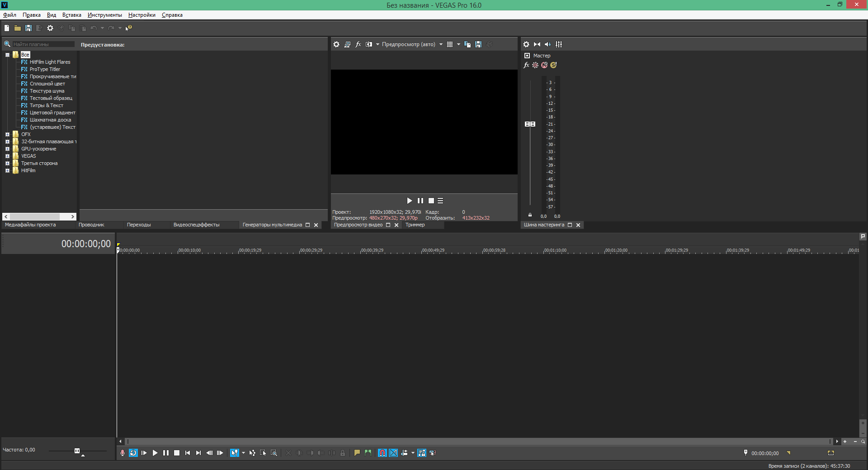This screenshot has width=868, height=470.
Task: Select the split-screen view icon in preview
Action: (369, 44)
